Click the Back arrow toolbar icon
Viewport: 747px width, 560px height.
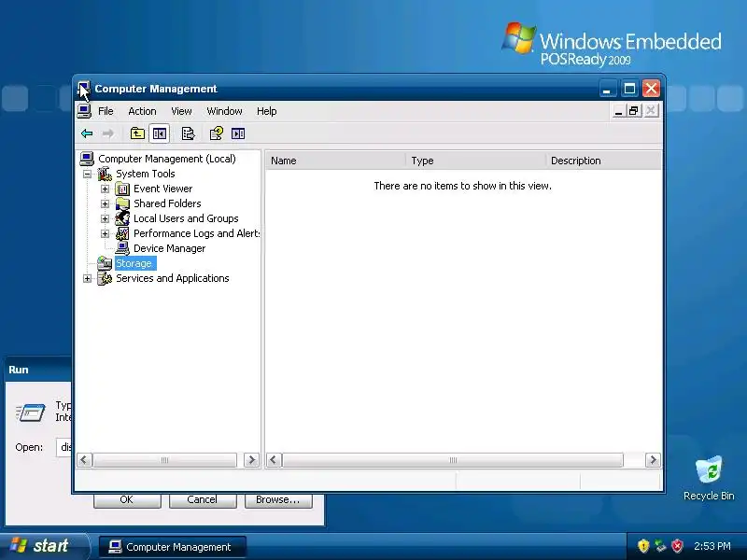87,133
